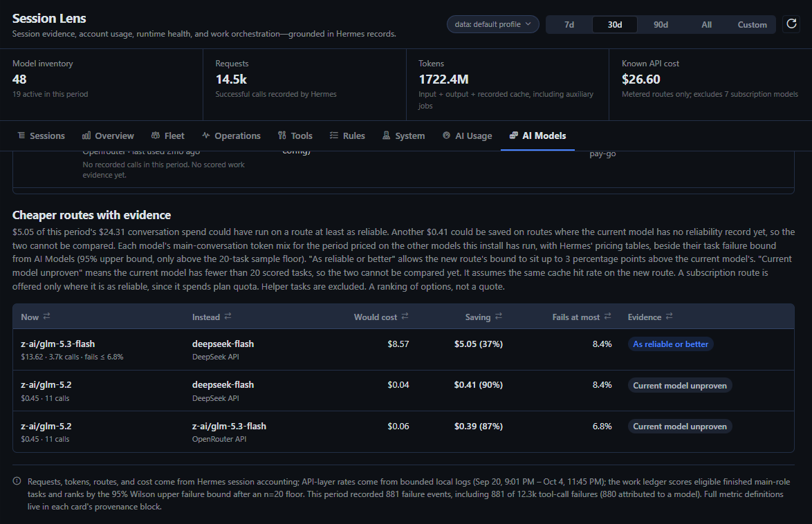The image size is (812, 524).
Task: Click the badge in the $0.41 saving row
Action: pos(679,385)
